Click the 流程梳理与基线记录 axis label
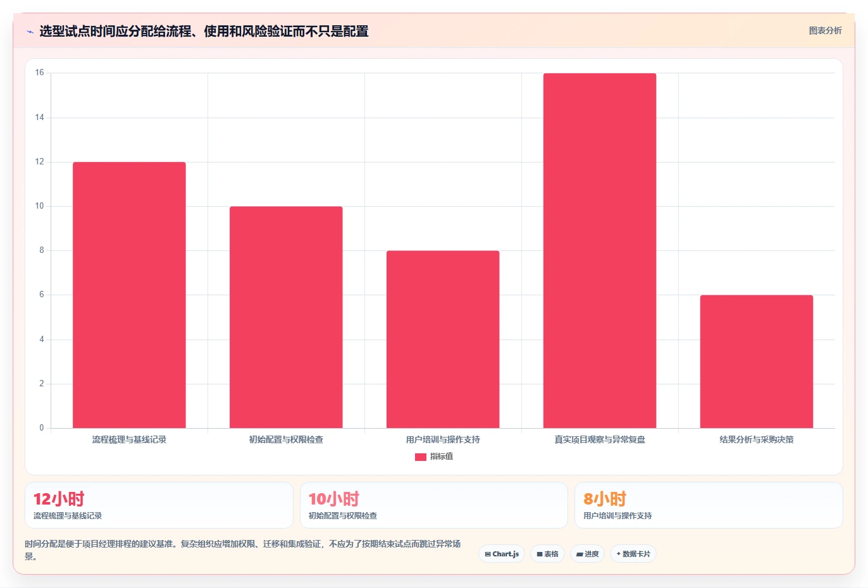The image size is (868, 588). tap(129, 439)
